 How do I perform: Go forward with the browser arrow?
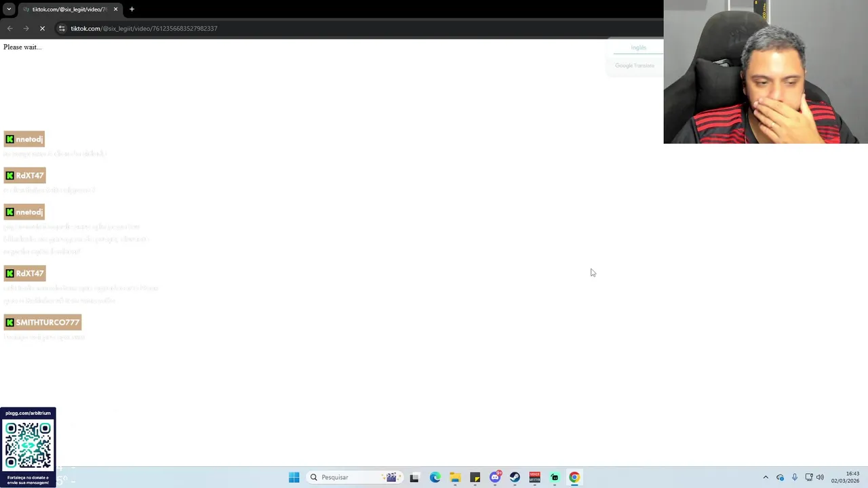(26, 28)
